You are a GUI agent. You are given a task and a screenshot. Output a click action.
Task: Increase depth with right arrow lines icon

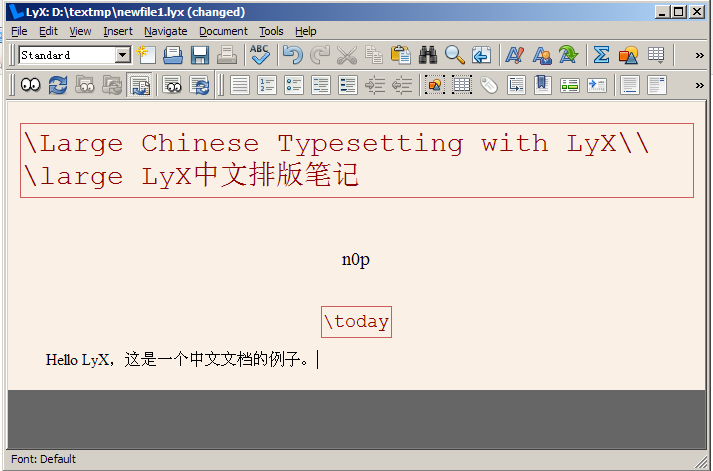(375, 85)
